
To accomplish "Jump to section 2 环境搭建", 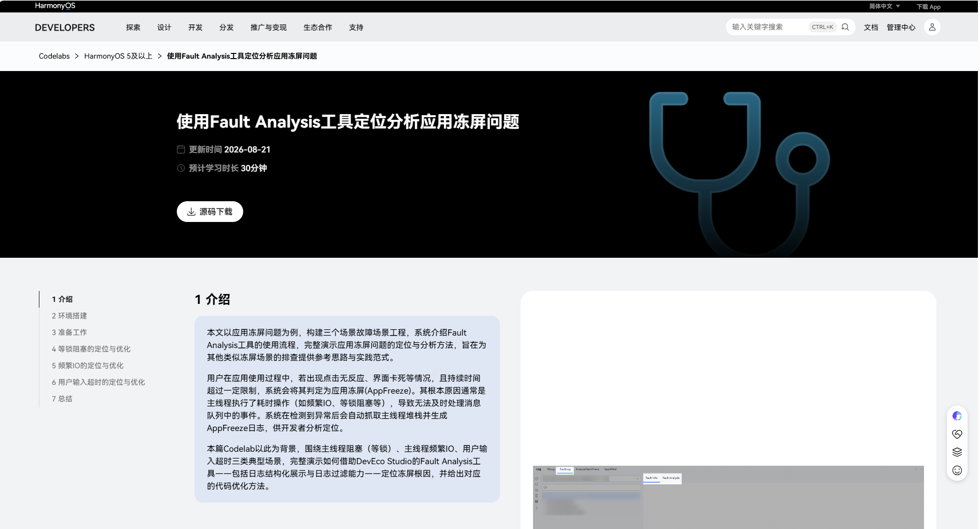I will tap(69, 316).
